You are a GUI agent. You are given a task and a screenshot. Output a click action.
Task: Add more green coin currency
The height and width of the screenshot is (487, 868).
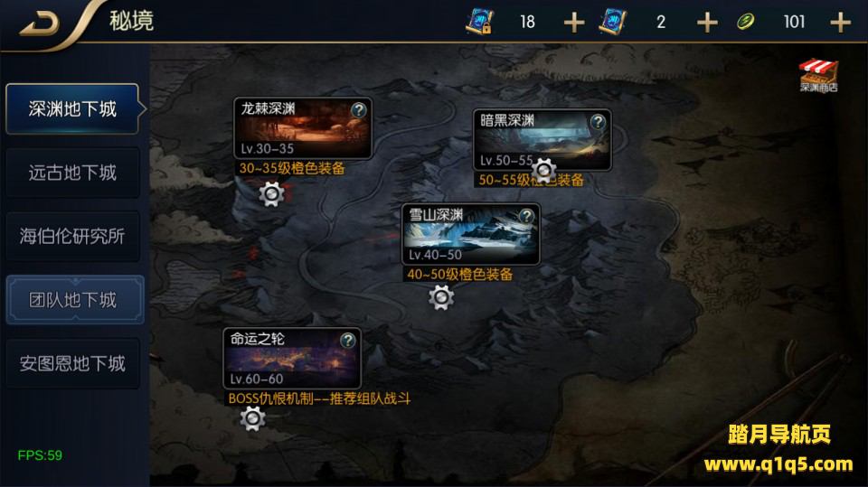pyautogui.click(x=840, y=23)
